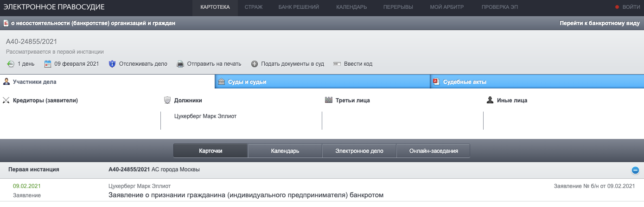Switch to the Участники дела tab

(x=34, y=82)
